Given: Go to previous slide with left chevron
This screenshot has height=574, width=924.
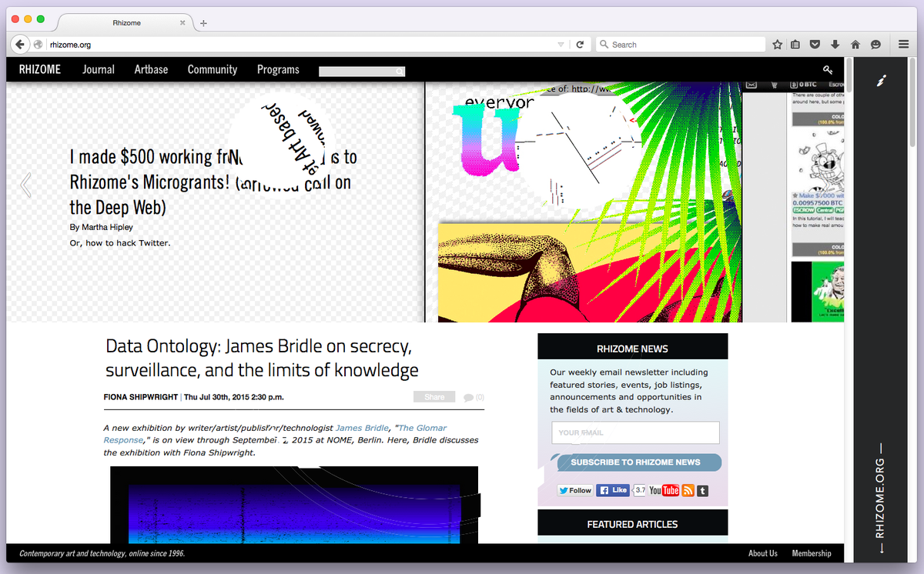Looking at the screenshot, I should [x=25, y=185].
